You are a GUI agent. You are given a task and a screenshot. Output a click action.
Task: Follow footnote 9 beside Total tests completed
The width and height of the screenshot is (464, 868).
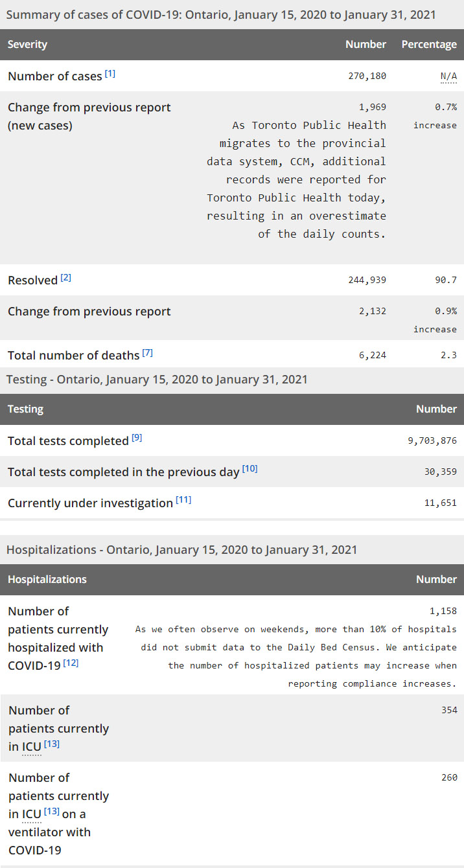137,438
